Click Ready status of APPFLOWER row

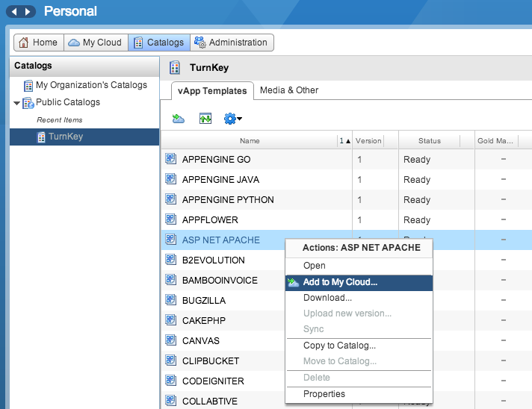[x=417, y=220]
